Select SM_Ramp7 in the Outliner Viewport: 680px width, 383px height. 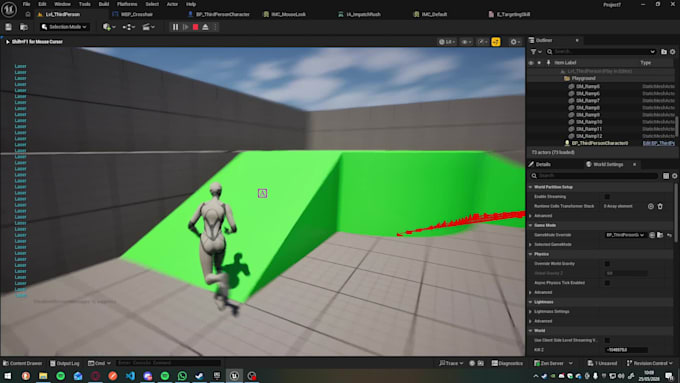pyautogui.click(x=588, y=100)
